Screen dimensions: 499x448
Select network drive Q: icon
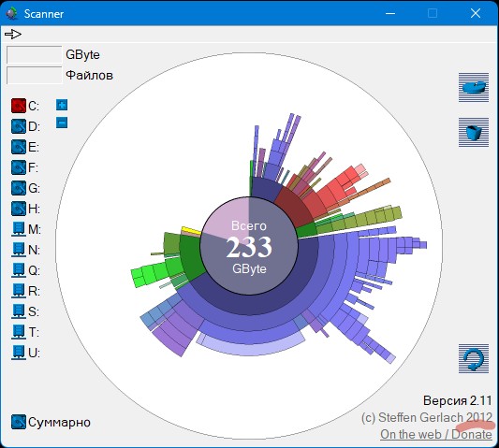(x=19, y=270)
